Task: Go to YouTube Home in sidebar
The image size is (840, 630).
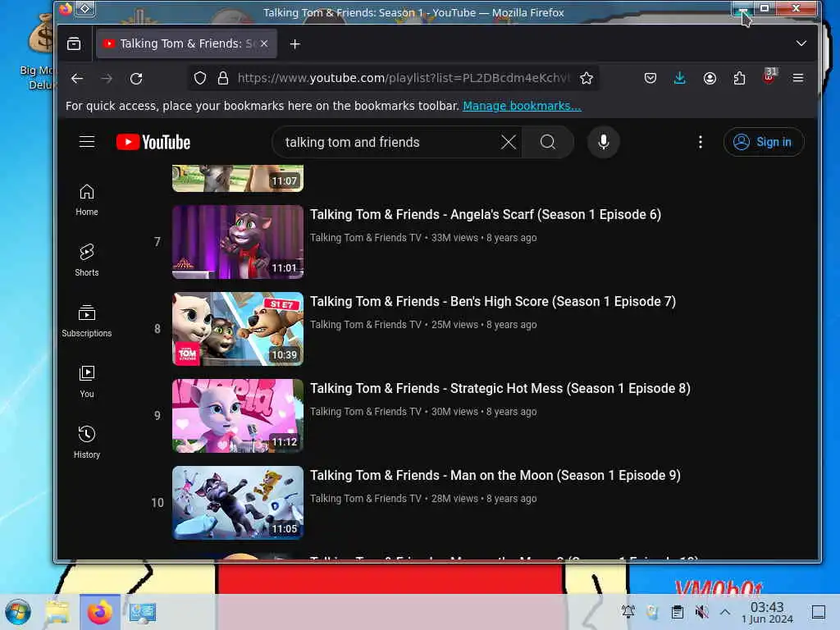Action: [87, 200]
